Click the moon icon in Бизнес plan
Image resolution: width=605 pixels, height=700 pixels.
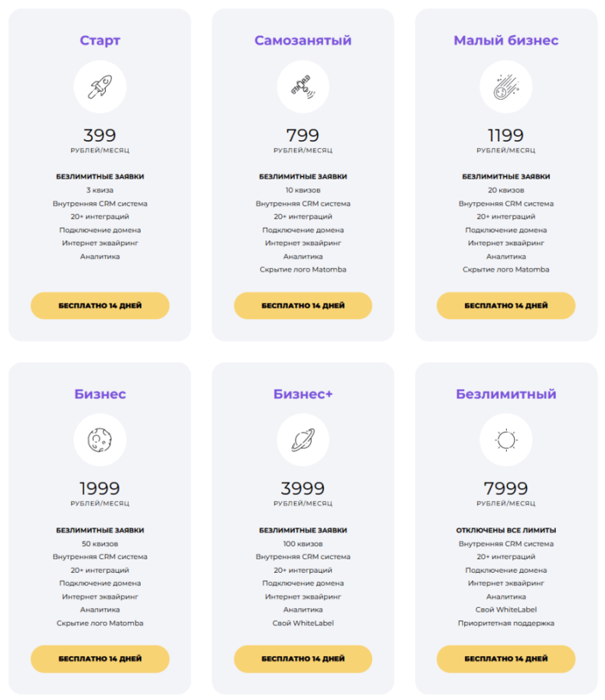[100, 440]
